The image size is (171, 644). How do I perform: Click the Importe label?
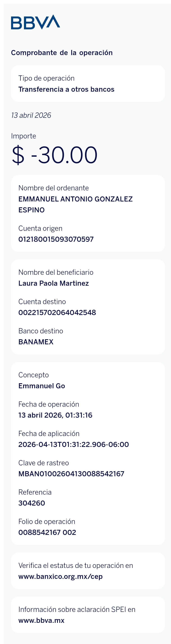(x=23, y=136)
